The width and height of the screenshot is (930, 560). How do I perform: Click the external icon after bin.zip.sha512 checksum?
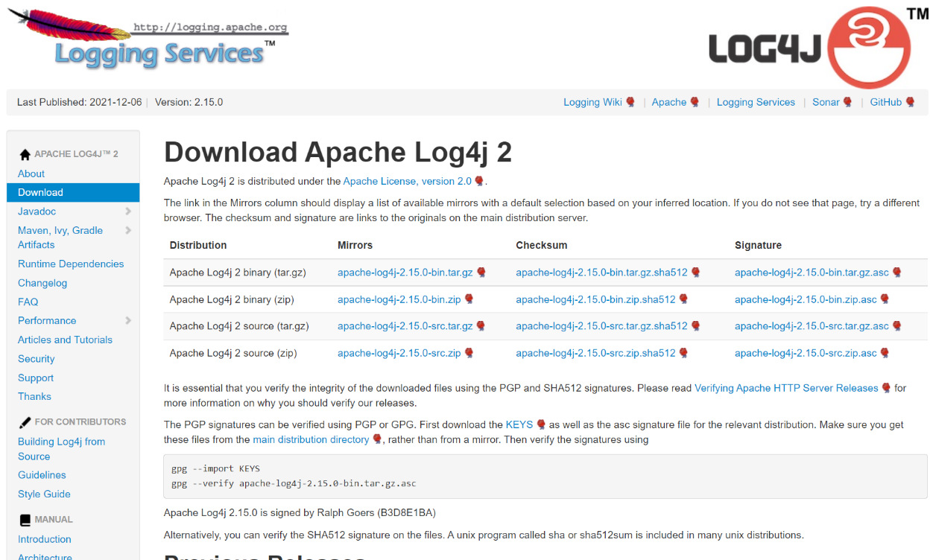[683, 299]
